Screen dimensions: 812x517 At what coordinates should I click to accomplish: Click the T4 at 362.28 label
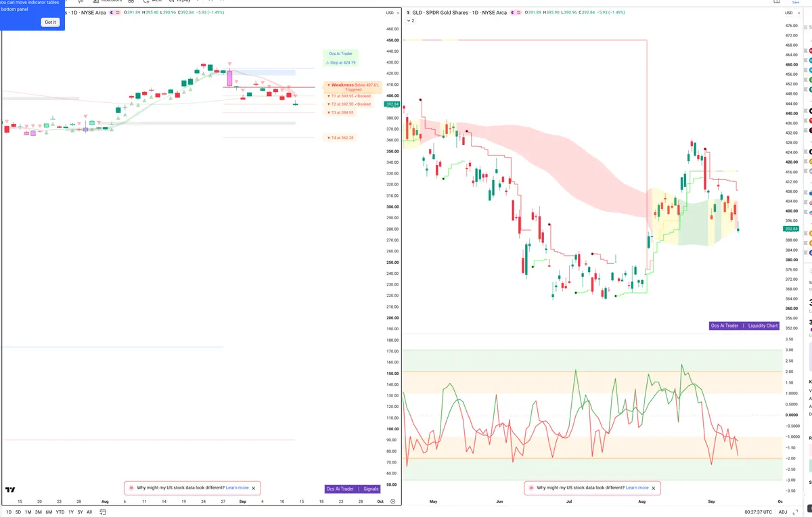point(340,137)
